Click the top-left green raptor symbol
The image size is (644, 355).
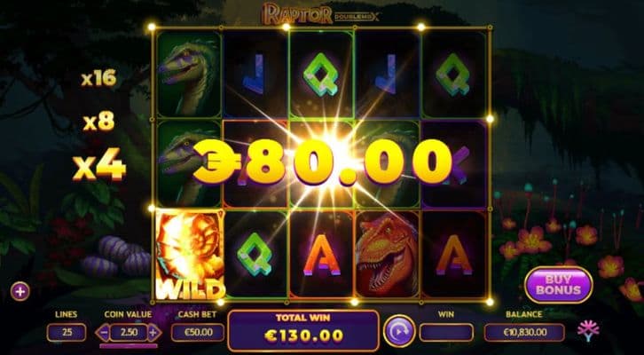pyautogui.click(x=189, y=74)
